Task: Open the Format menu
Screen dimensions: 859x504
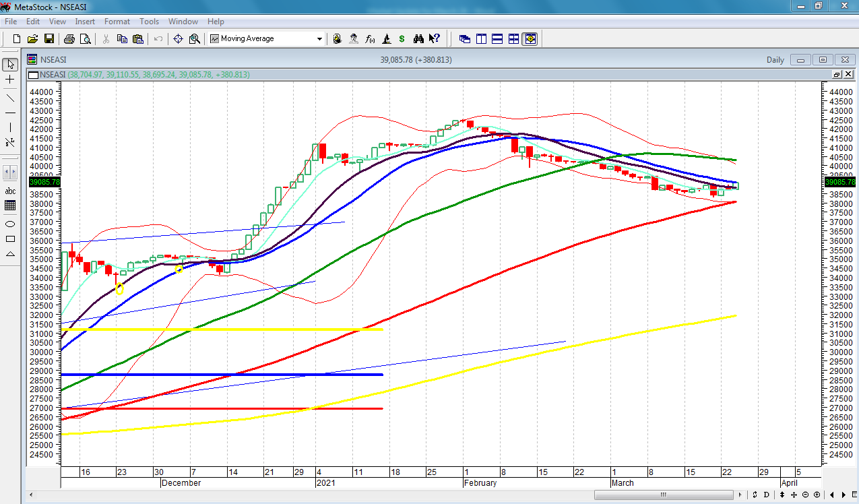Action: click(117, 22)
